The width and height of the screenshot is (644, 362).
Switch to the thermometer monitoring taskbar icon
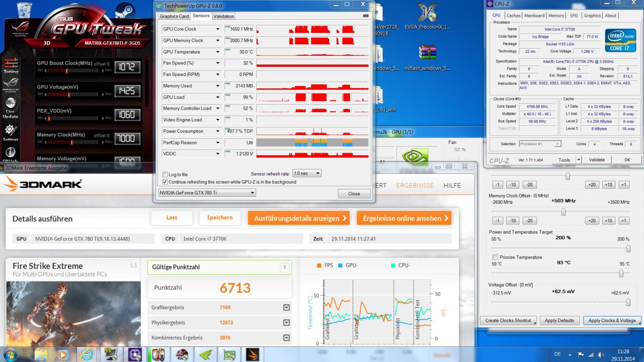coord(158,355)
